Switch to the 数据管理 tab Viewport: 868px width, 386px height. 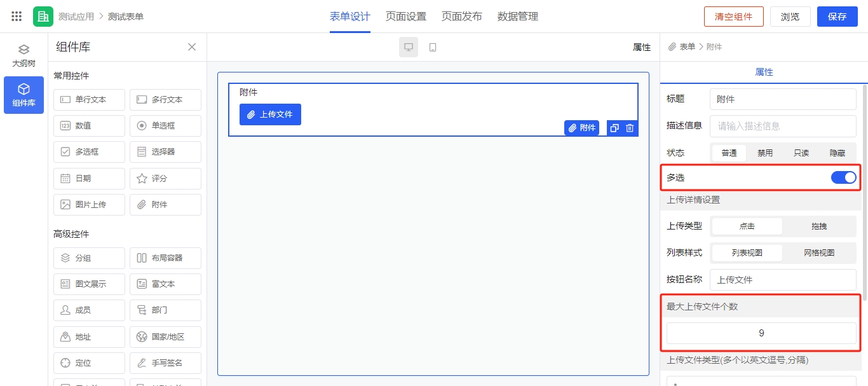[x=518, y=17]
